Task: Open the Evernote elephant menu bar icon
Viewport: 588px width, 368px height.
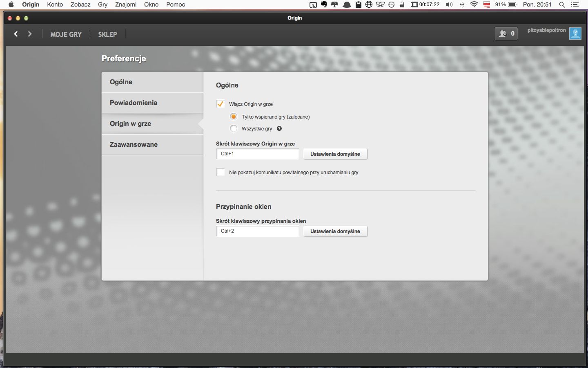Action: coord(324,4)
